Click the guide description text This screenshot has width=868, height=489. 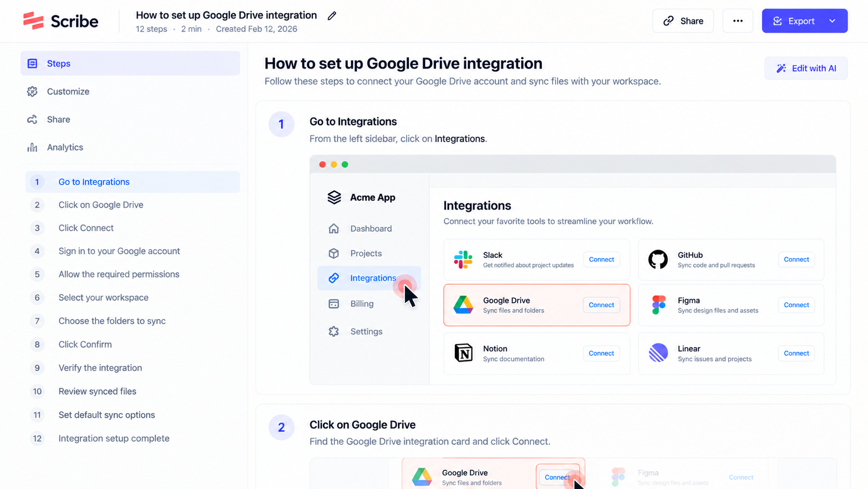coord(463,82)
